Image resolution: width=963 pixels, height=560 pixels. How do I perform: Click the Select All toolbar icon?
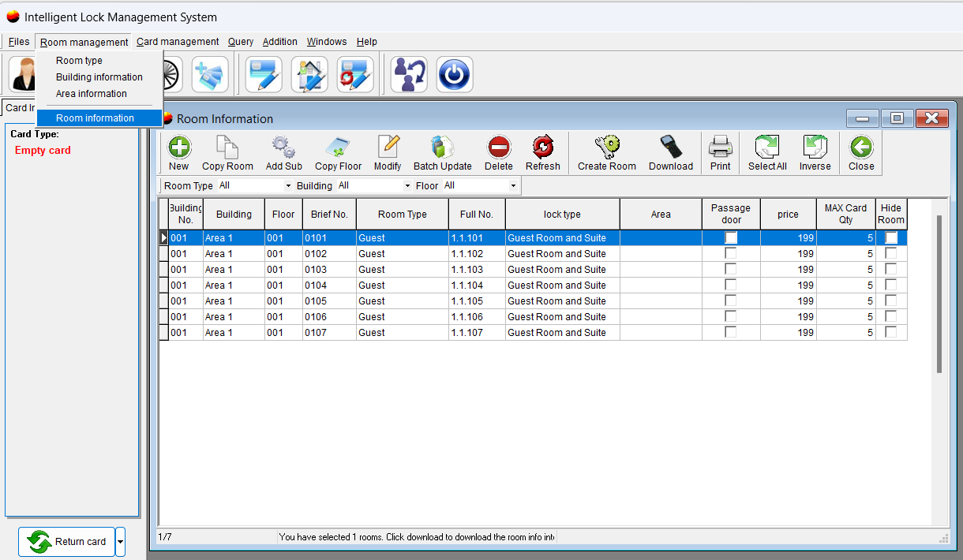767,147
